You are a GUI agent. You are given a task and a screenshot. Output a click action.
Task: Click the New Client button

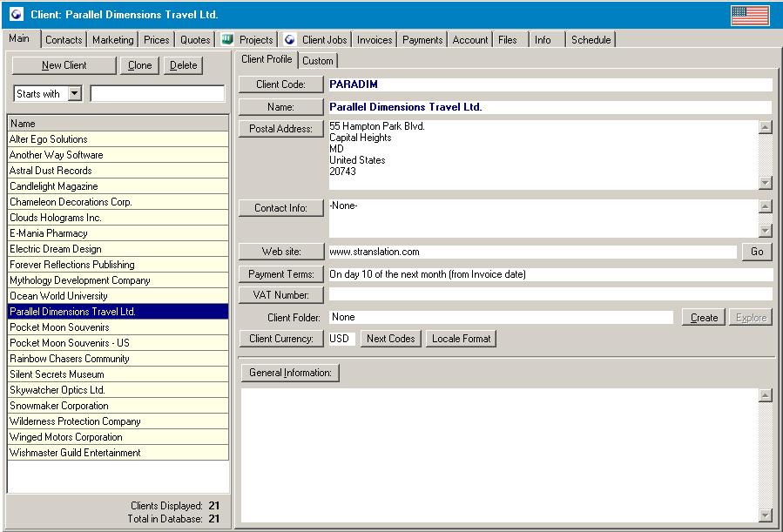64,65
